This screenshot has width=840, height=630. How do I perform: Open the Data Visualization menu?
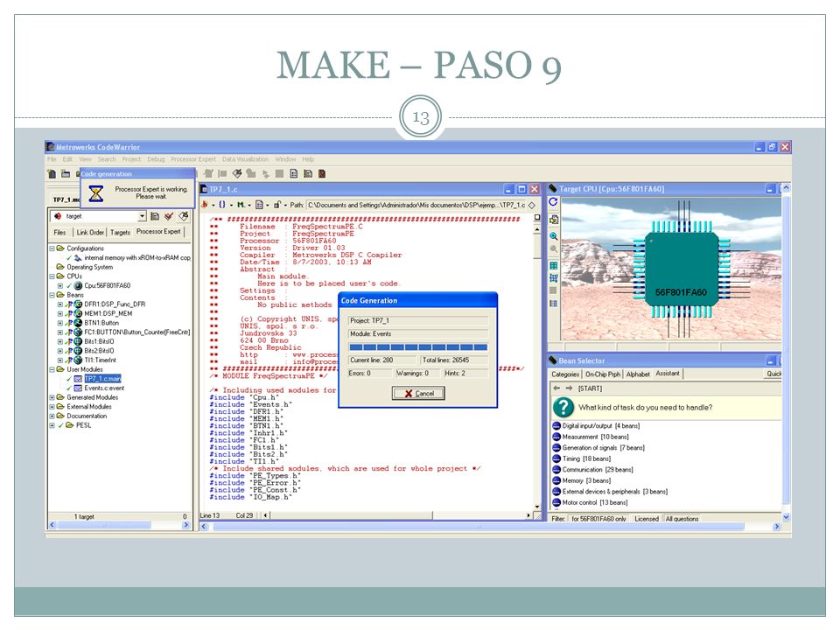click(245, 159)
